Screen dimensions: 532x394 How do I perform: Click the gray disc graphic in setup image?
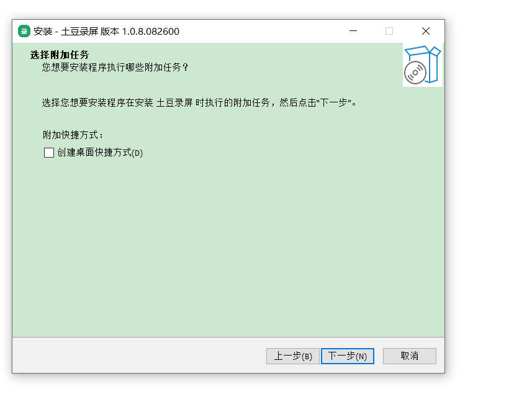tap(415, 72)
